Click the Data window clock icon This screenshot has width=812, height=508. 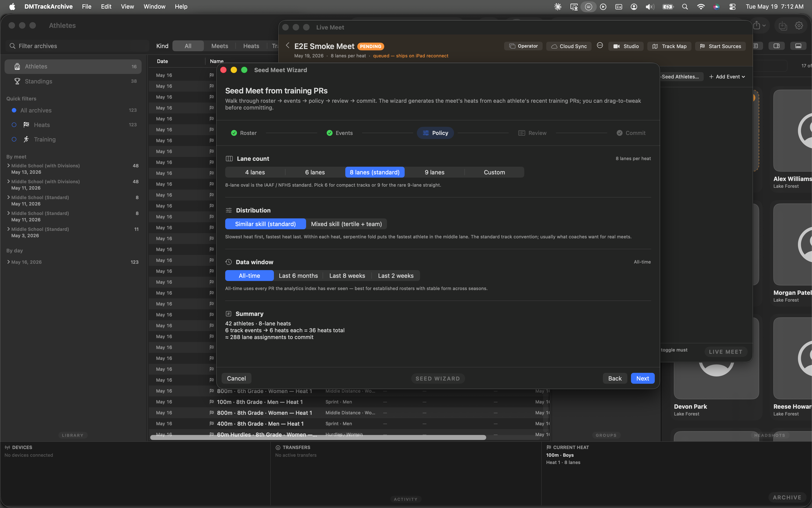(x=229, y=262)
